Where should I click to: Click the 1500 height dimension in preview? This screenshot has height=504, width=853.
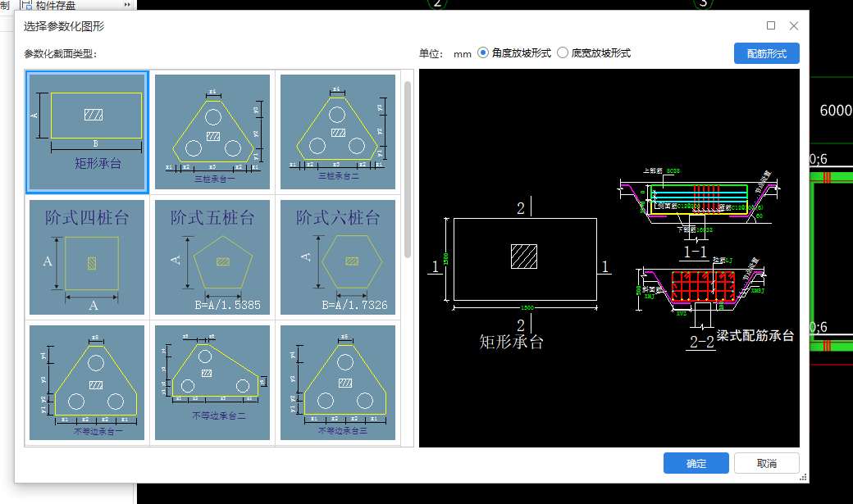click(x=445, y=259)
